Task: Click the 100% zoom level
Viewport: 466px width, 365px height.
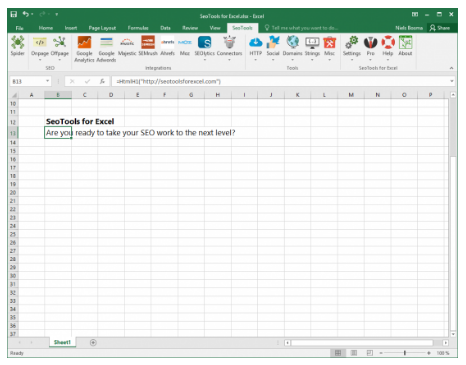Action: [443, 353]
